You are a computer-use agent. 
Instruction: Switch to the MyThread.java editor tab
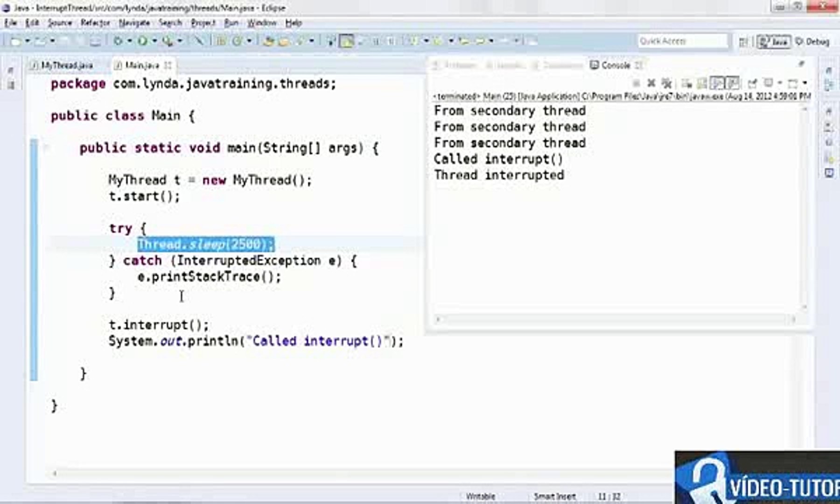pyautogui.click(x=65, y=65)
